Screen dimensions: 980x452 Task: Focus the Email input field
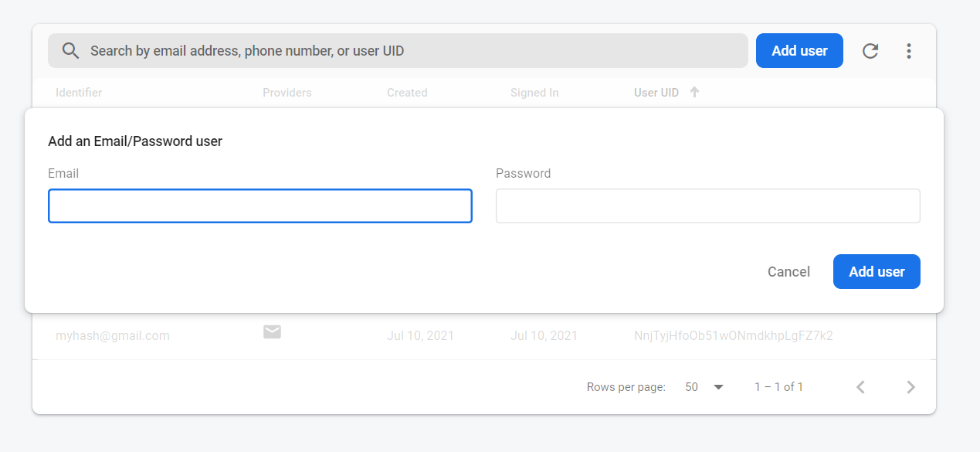point(260,206)
